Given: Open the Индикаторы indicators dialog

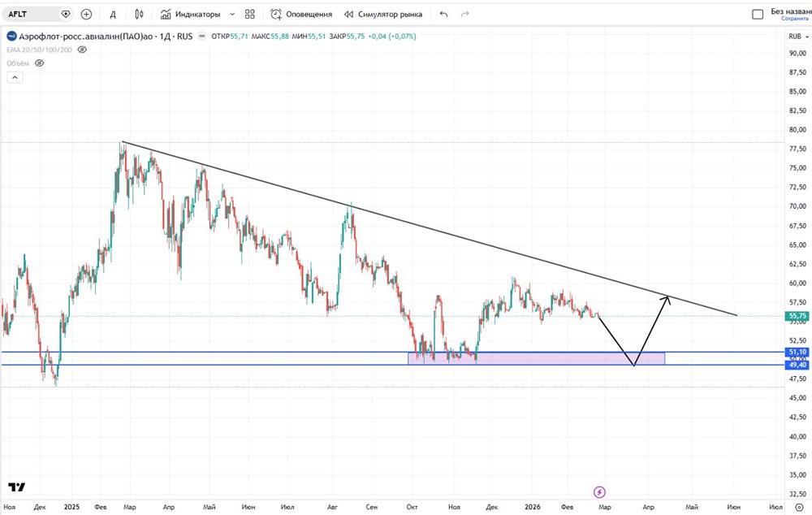Looking at the screenshot, I should pyautogui.click(x=190, y=14).
